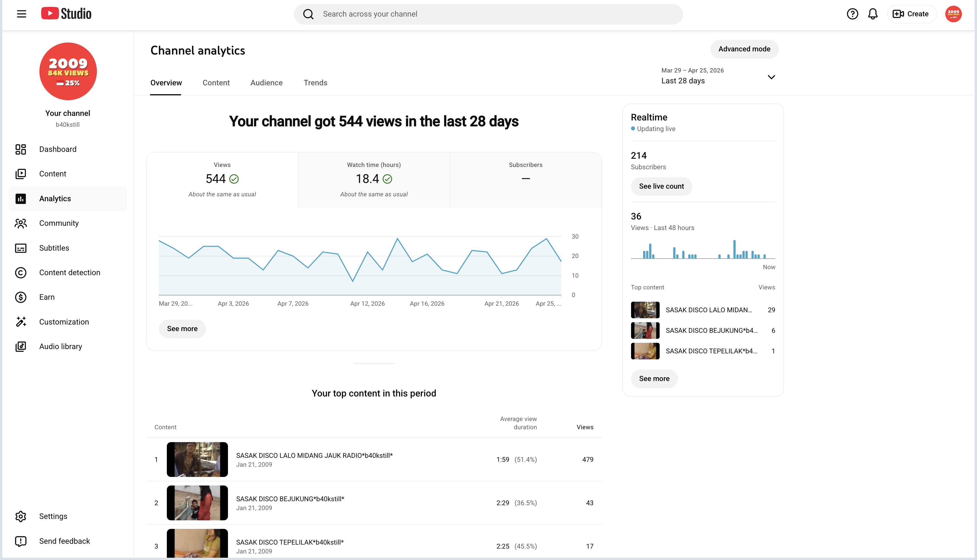Click the YouTube Studio logo
The width and height of the screenshot is (977, 560).
tap(66, 14)
